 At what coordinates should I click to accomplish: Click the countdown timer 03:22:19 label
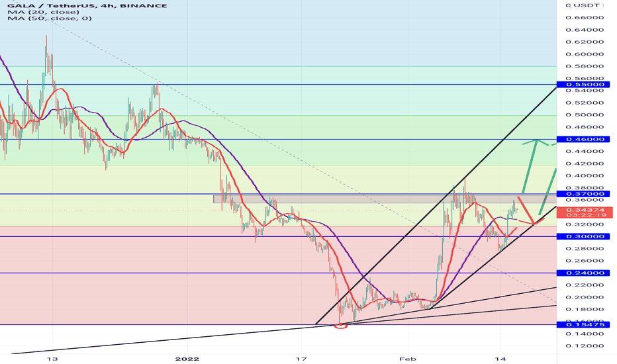tap(585, 215)
